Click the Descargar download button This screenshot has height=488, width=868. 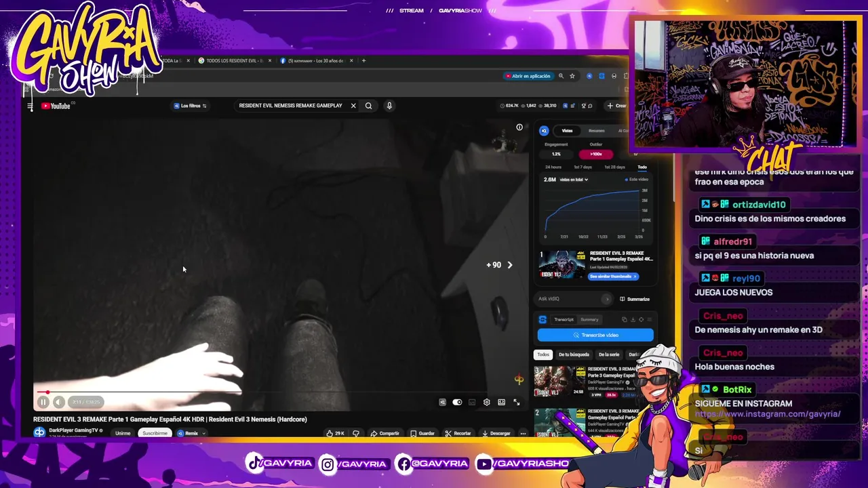(496, 433)
